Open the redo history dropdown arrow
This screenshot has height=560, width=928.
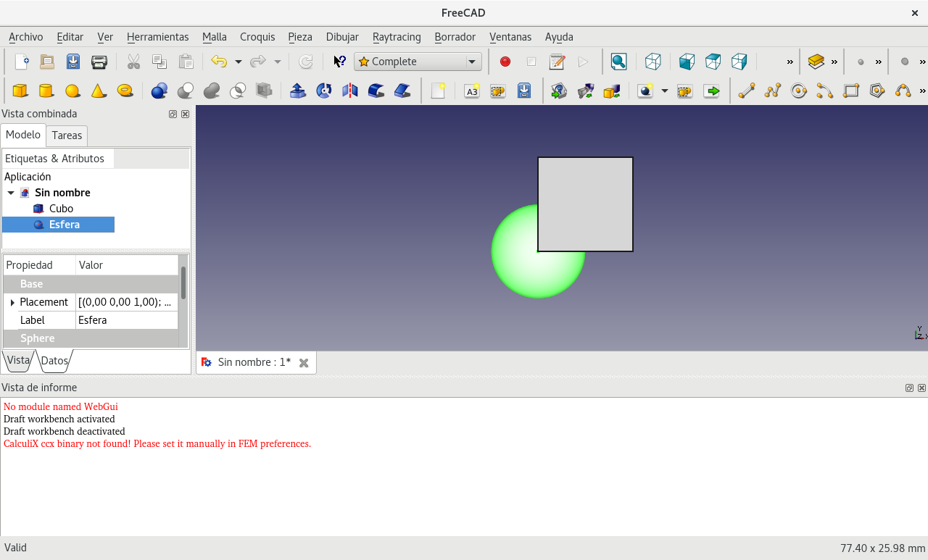277,62
